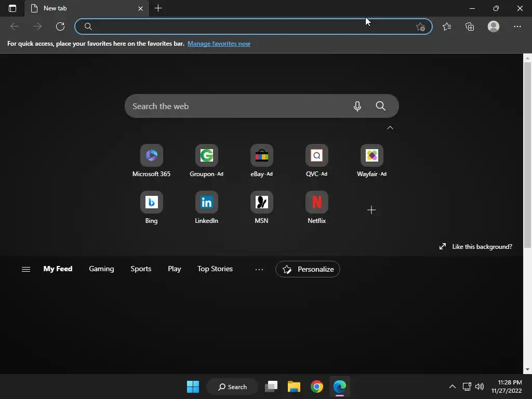
Task: Add a new quick link site
Action: click(x=371, y=210)
